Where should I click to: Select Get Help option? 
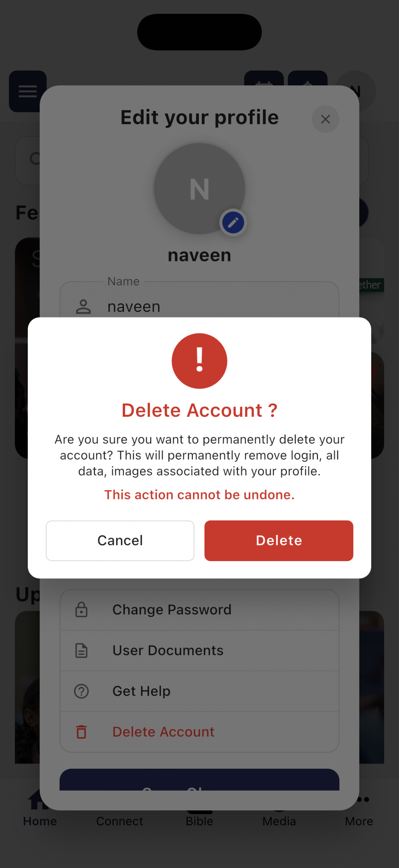(x=199, y=691)
